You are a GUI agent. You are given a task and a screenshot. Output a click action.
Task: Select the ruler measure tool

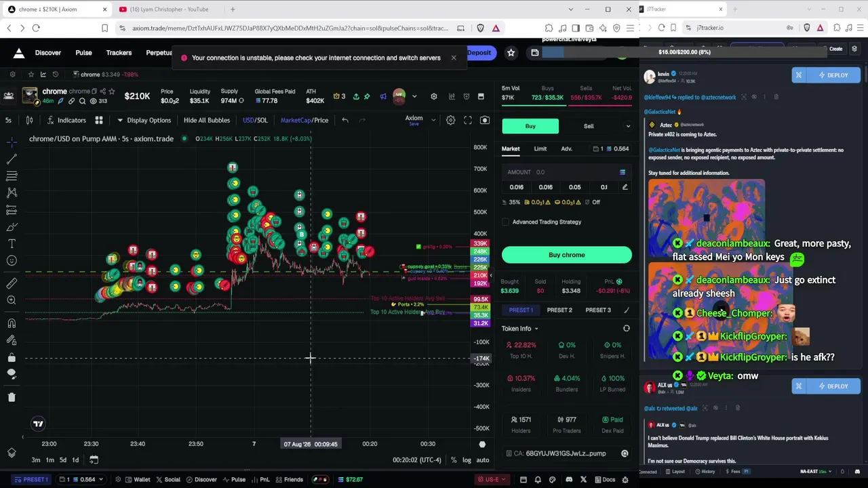point(12,283)
